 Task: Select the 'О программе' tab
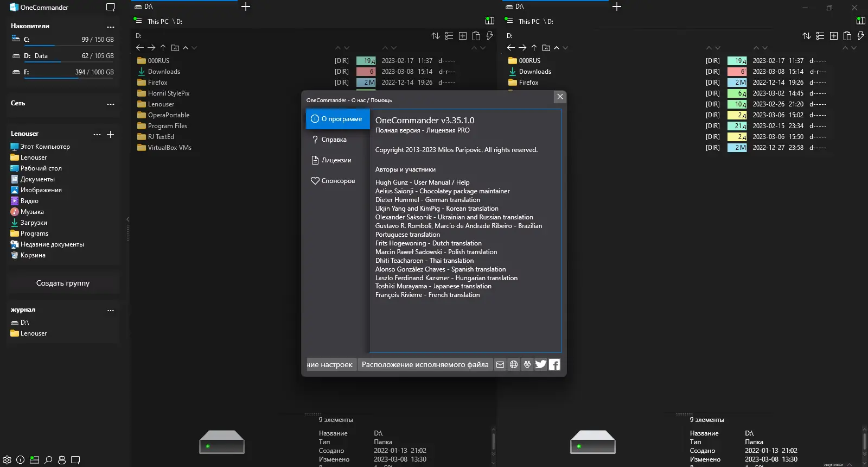coord(337,119)
